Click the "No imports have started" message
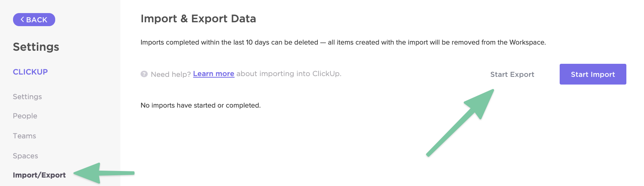The image size is (644, 186). click(200, 105)
